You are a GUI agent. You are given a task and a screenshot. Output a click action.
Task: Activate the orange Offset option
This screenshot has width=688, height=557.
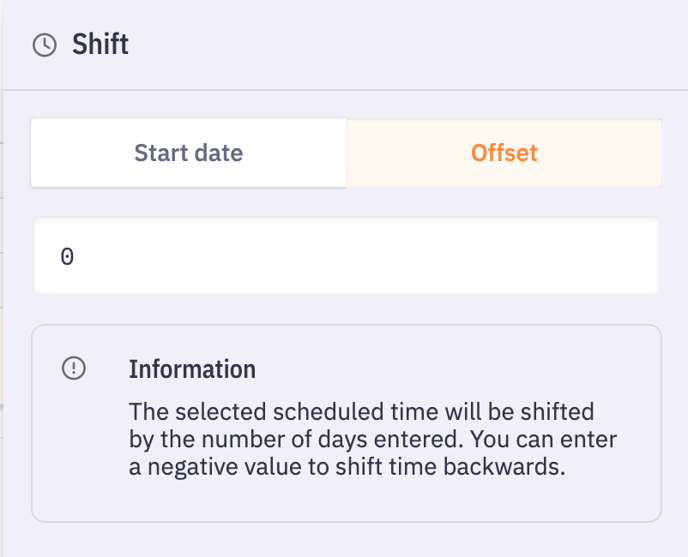(x=504, y=153)
